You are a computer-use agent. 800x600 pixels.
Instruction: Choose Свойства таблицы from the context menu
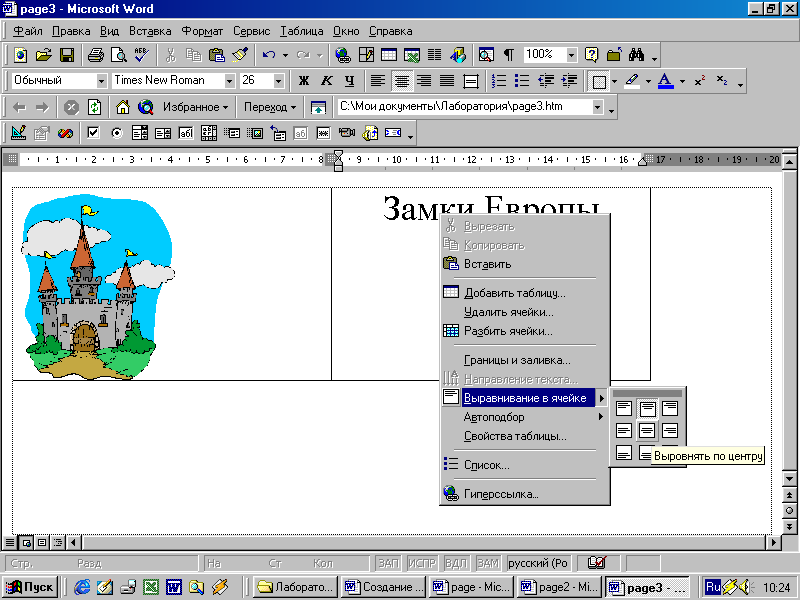pyautogui.click(x=525, y=436)
